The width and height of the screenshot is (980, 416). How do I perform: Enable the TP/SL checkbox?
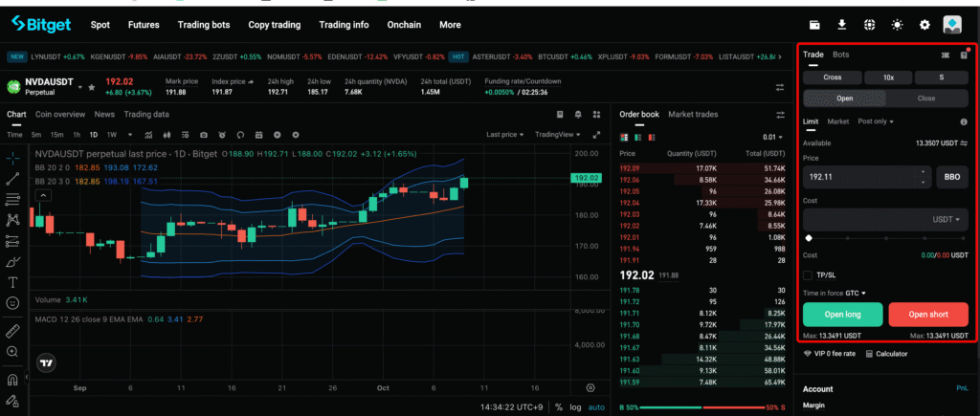pos(809,275)
